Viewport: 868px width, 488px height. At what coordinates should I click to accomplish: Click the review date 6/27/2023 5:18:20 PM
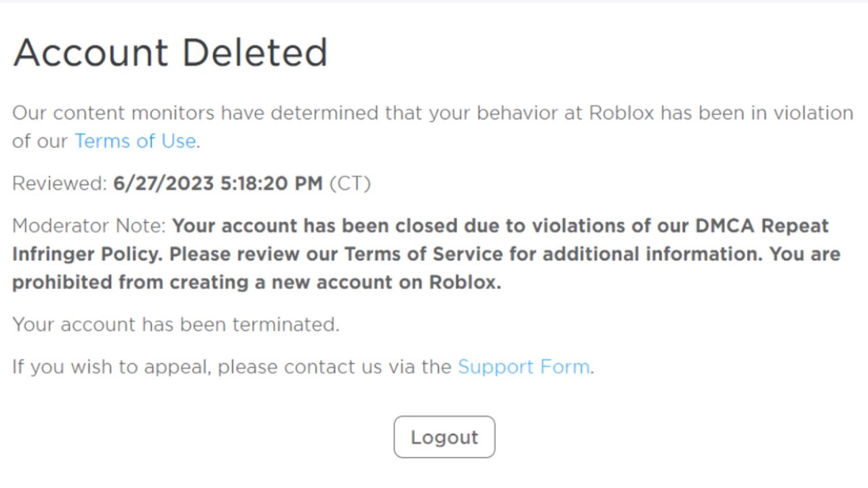pos(218,184)
